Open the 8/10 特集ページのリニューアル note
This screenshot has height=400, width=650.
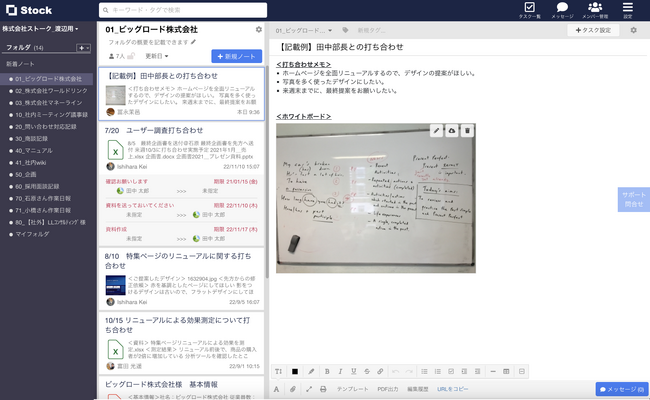[182, 279]
